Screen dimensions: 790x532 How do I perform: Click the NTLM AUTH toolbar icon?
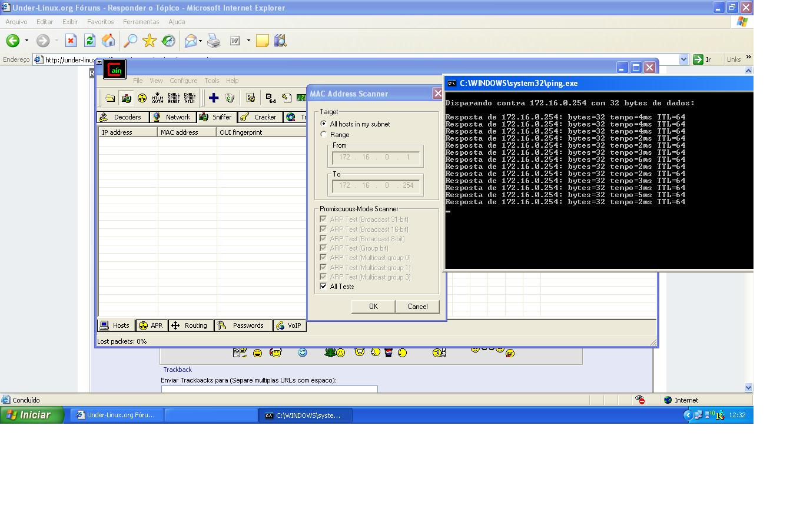point(158,98)
